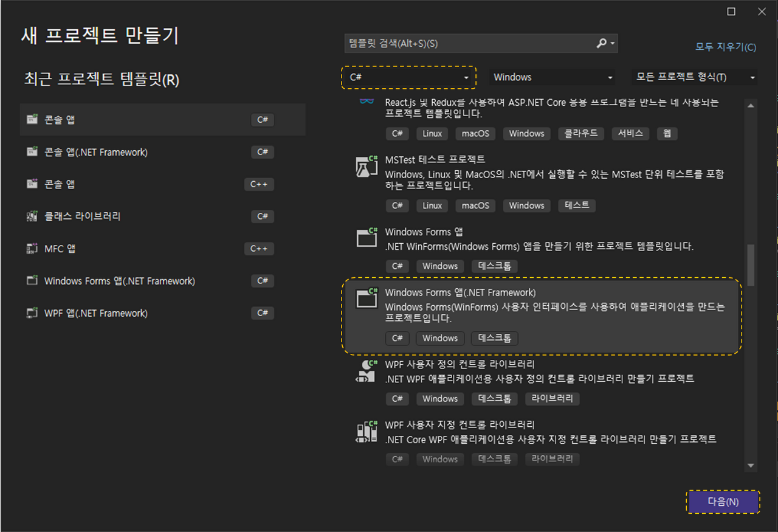Click the magnifier icon in template search box
Image resolution: width=778 pixels, height=532 pixels.
601,43
